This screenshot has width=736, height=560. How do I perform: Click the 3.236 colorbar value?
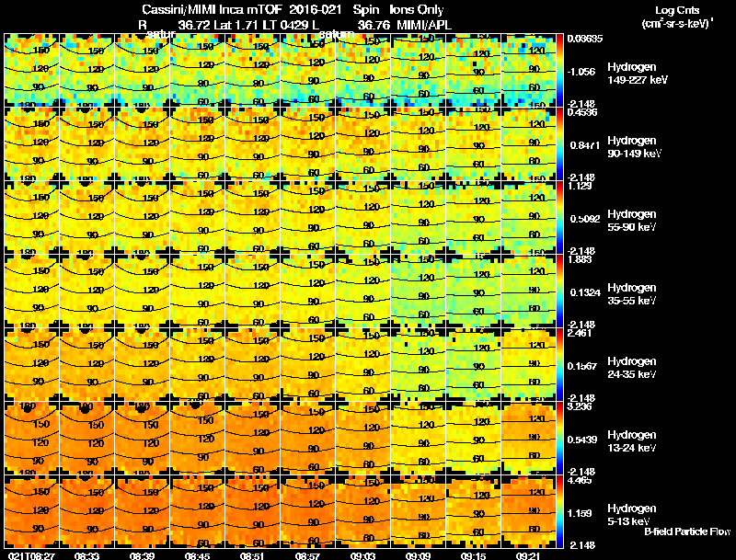(580, 406)
